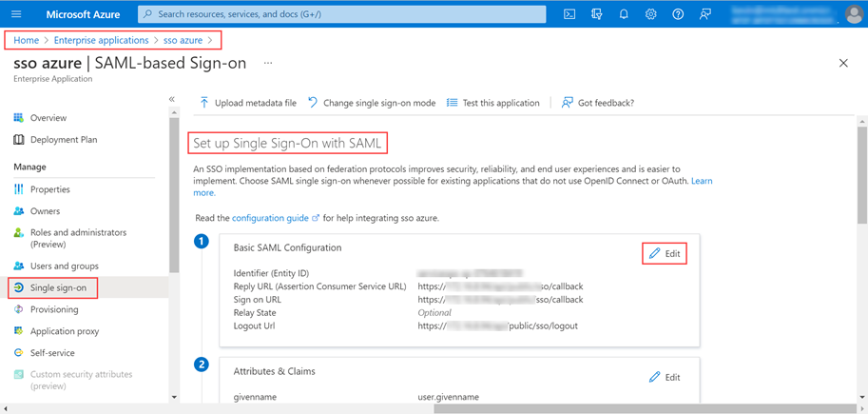Click the Set up Single Sign-On with SAML heading
This screenshot has width=868, height=414.
tap(287, 144)
